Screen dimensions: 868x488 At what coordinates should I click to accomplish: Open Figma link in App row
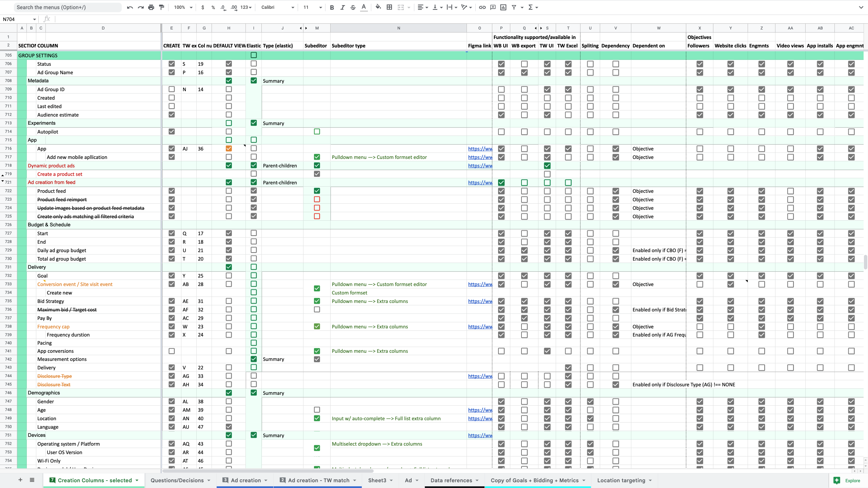480,148
